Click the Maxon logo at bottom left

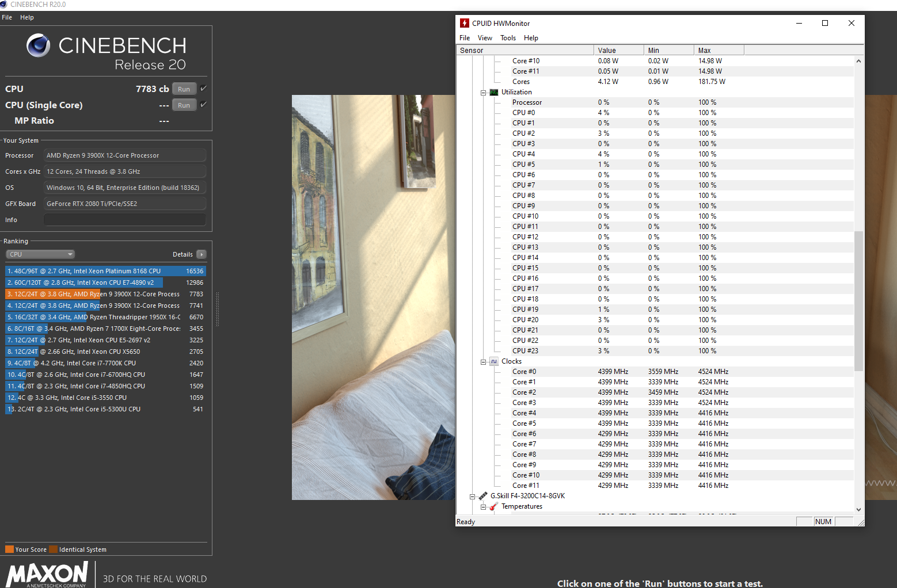click(x=47, y=574)
